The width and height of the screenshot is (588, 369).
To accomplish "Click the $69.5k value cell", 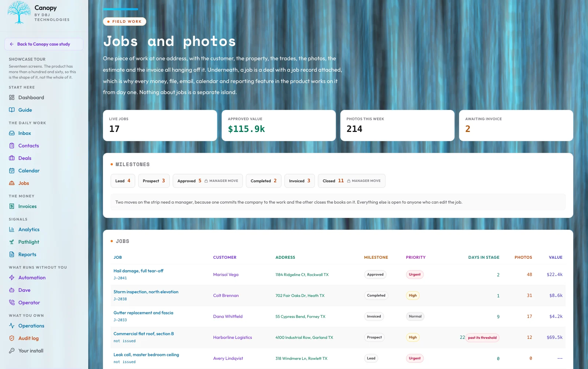I will 555,337.
